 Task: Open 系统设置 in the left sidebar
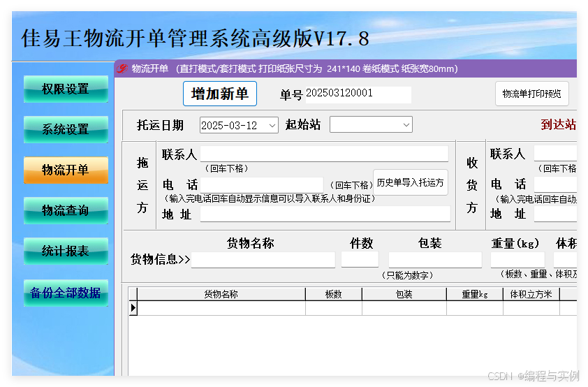click(66, 129)
